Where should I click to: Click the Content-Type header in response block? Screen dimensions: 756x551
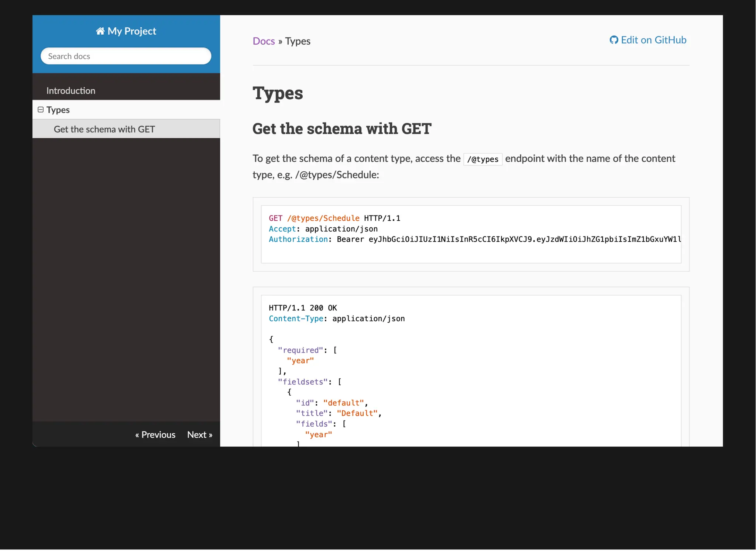point(296,318)
